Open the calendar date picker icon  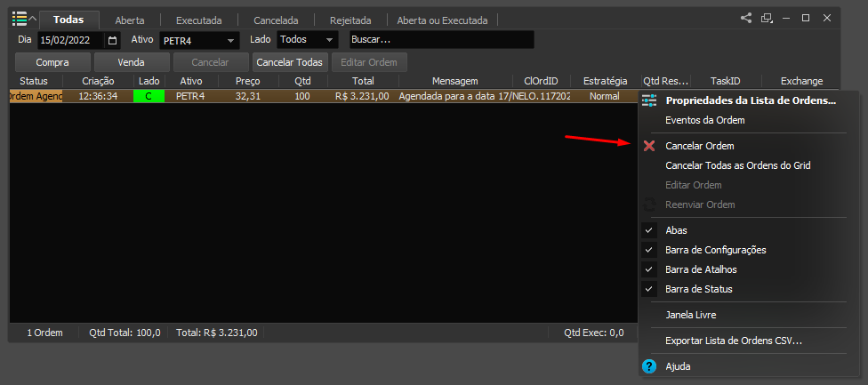pyautogui.click(x=112, y=40)
